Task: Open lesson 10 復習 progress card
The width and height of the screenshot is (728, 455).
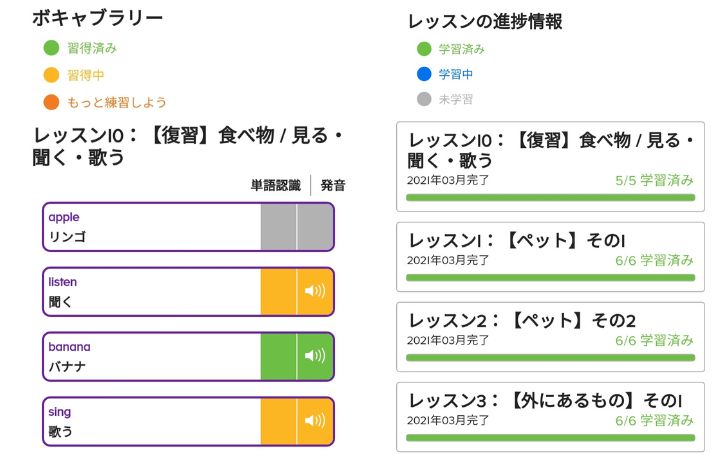Action: tap(550, 167)
